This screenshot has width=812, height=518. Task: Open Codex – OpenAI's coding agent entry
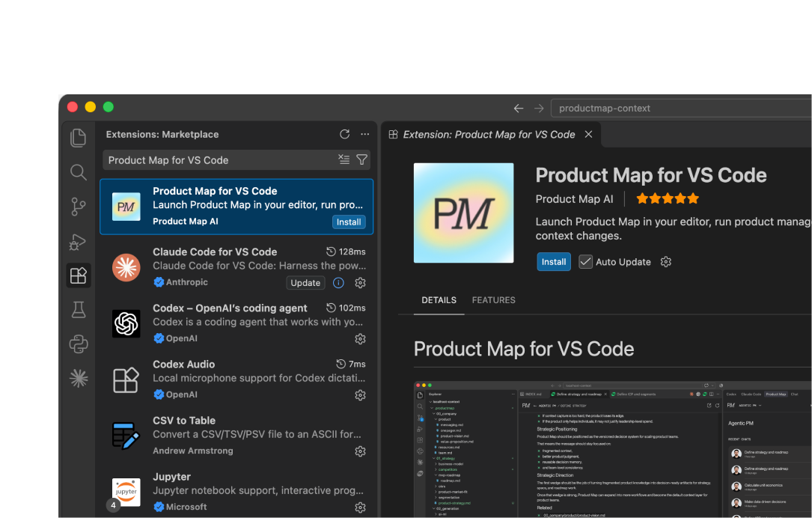tap(236, 323)
